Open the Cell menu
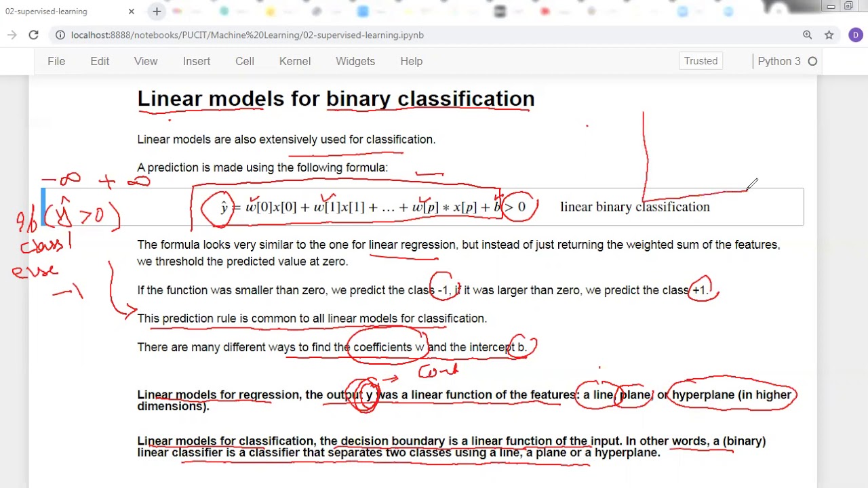This screenshot has width=868, height=488. [245, 61]
